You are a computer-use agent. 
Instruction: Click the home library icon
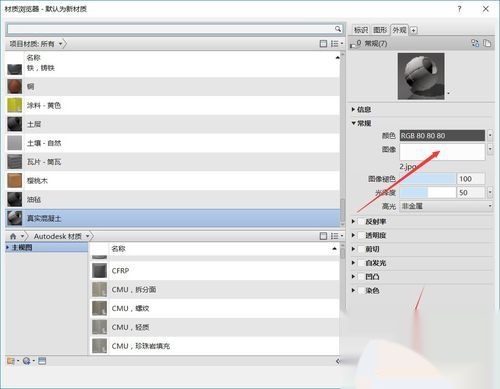pos(13,236)
